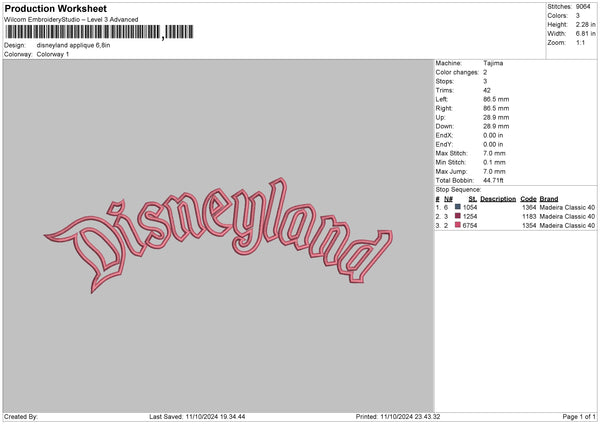The image size is (600, 424).
Task: Click the Zoom value "1:1"
Action: point(580,42)
